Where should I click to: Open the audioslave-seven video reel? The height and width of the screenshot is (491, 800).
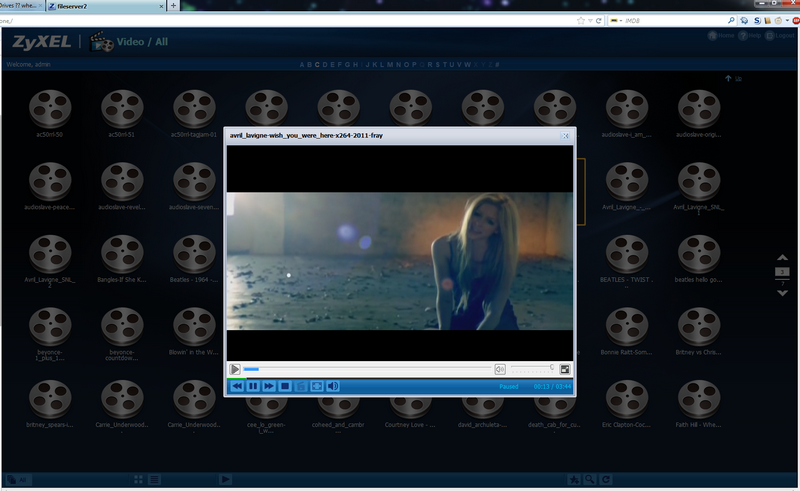click(194, 182)
